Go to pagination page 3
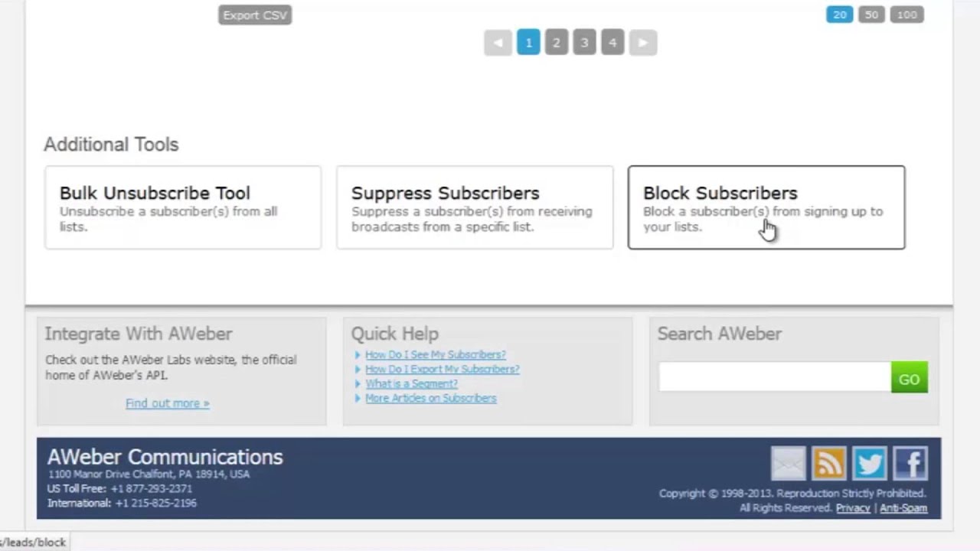 point(584,43)
